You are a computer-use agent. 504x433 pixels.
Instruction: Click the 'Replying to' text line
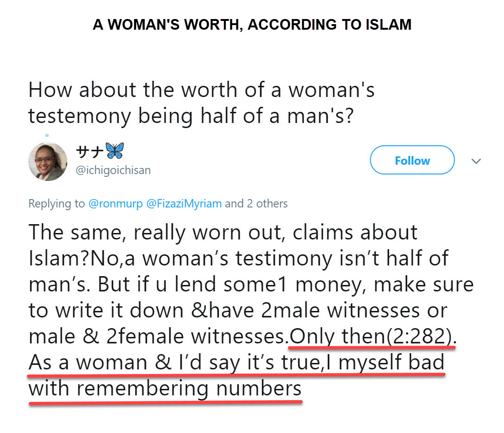pos(57,203)
